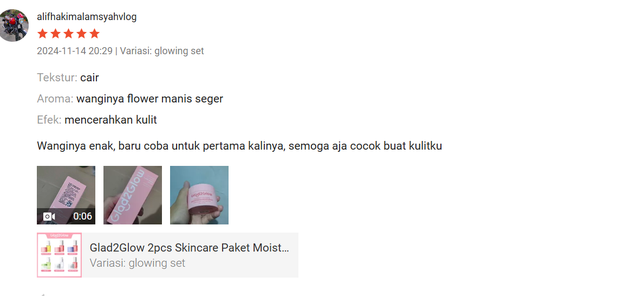The image size is (644, 296).
Task: Select the second orange rating star
Action: (55, 34)
